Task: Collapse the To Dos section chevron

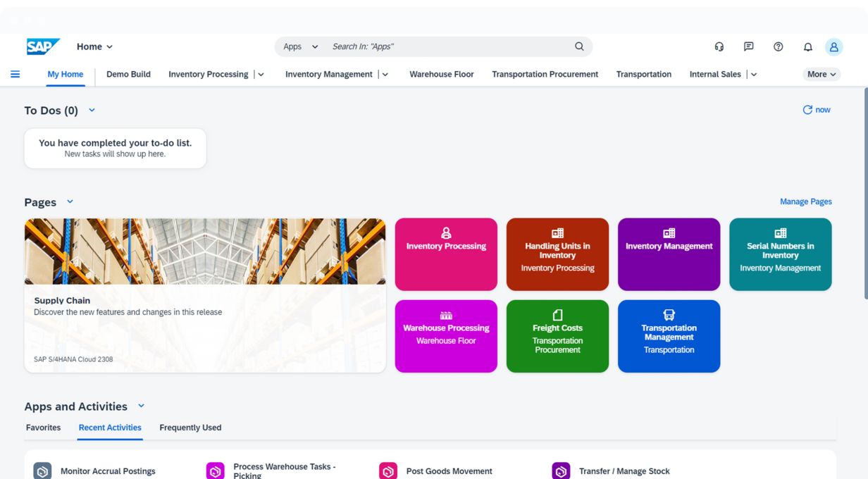Action: (x=92, y=110)
